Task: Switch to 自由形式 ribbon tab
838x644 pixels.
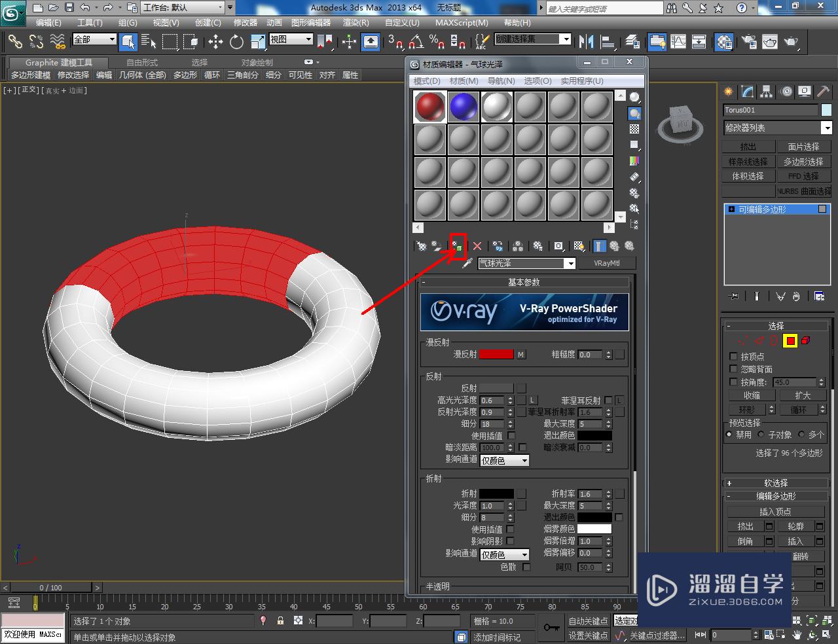Action: tap(142, 62)
